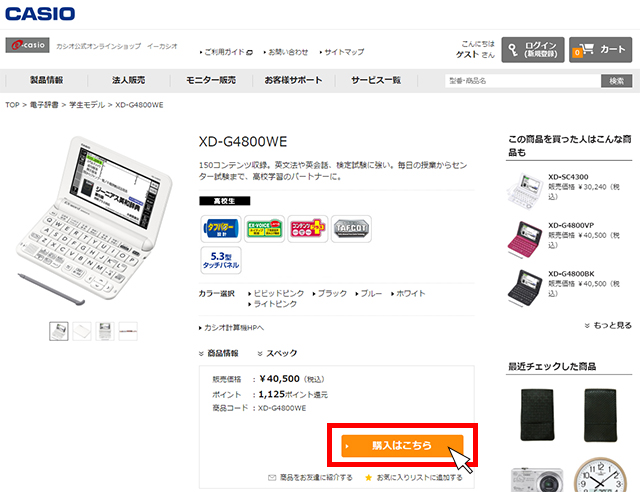The height and width of the screenshot is (492, 640).
Task: Click the ログイン (新規登録) button
Action: (x=533, y=49)
